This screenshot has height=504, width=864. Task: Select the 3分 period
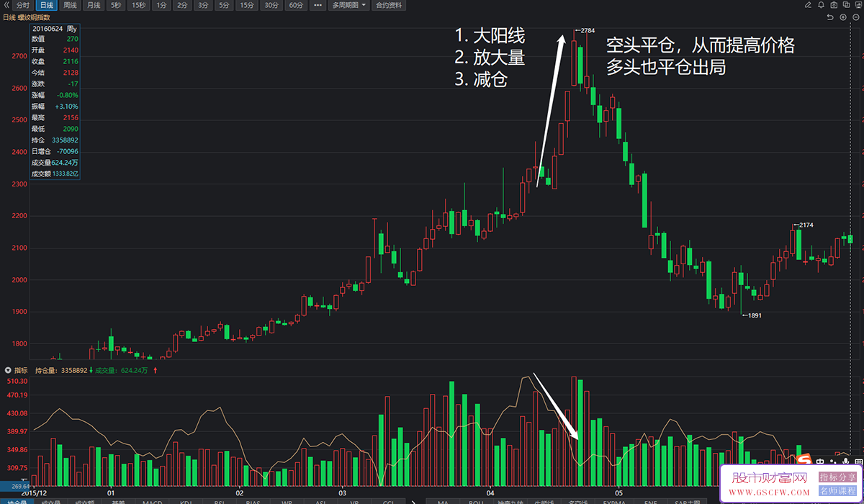204,5
